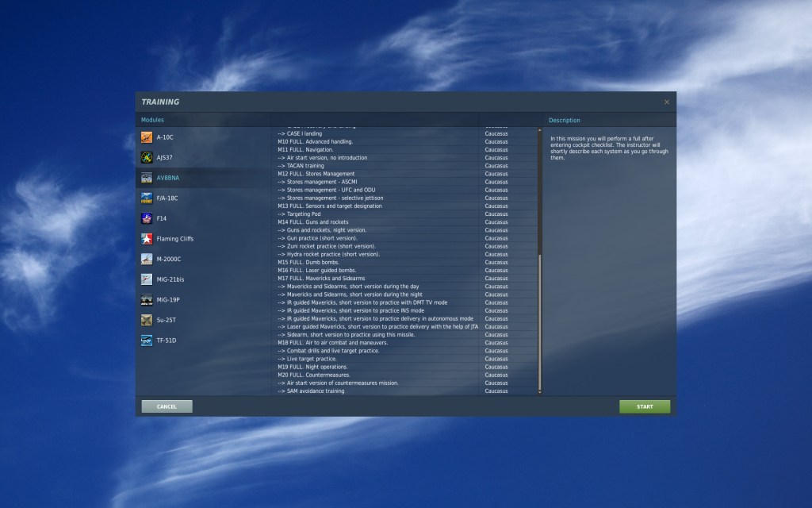Select the A-10C module icon

click(x=147, y=137)
